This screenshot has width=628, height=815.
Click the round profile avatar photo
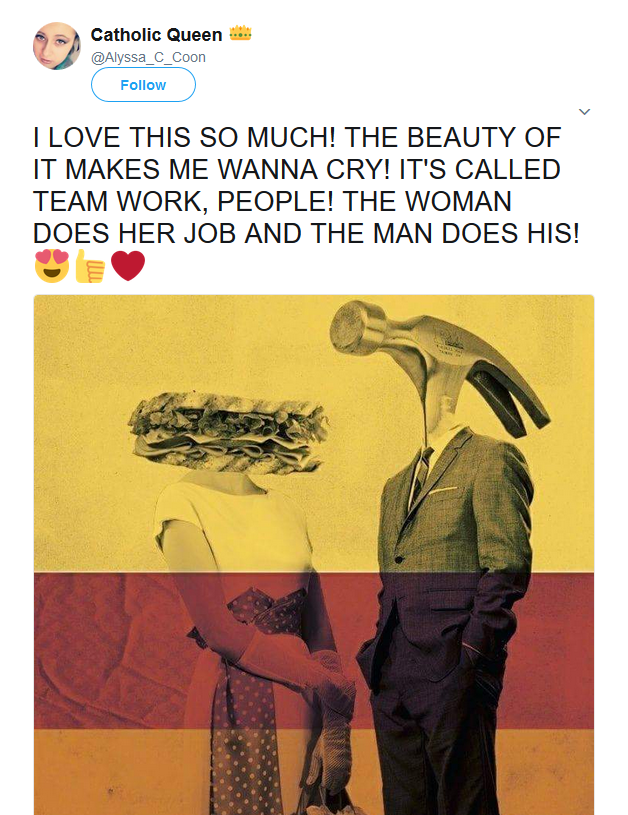[x=57, y=46]
